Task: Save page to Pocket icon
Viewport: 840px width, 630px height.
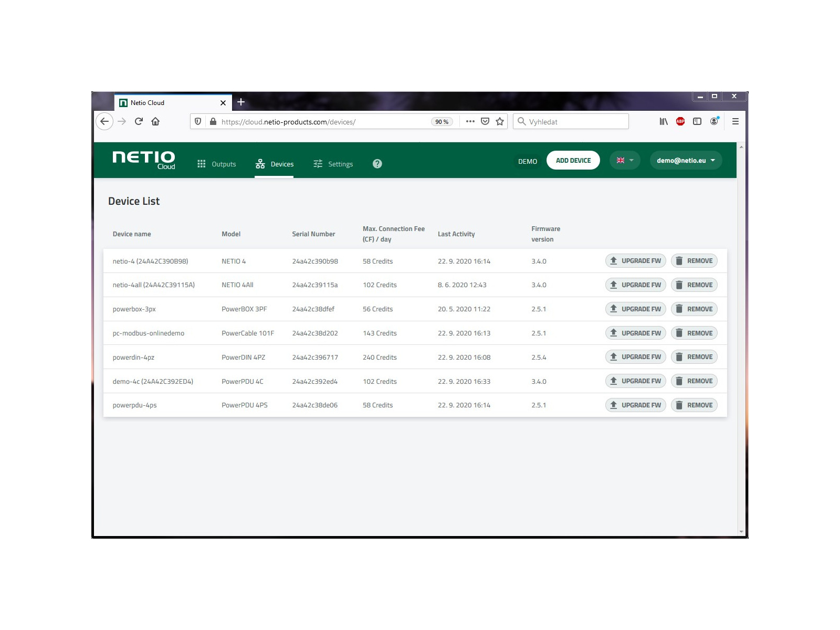Action: point(485,121)
